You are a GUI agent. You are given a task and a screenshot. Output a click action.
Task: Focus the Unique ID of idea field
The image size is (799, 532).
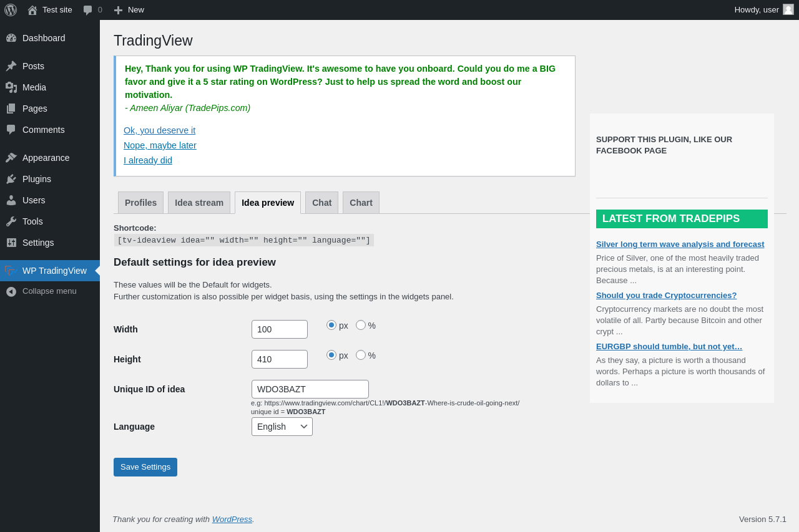[310, 389]
